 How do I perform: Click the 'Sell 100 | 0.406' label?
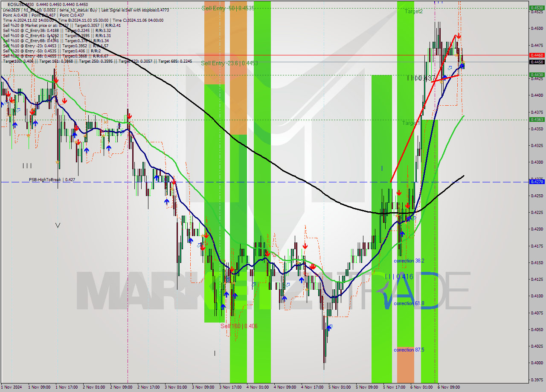(x=239, y=326)
